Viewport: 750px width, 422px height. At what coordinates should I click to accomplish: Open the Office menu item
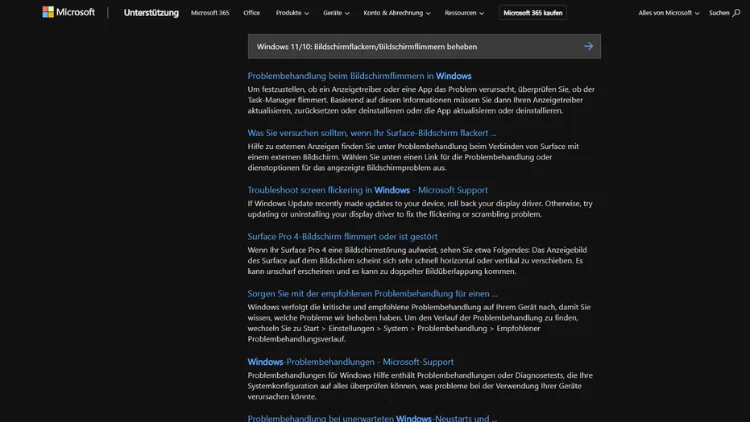(x=252, y=13)
